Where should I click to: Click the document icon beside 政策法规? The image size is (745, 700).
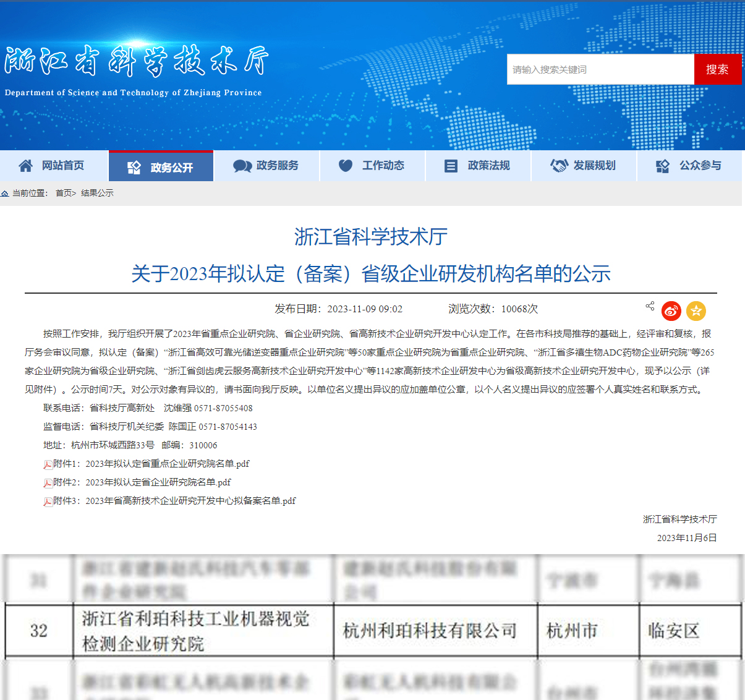pyautogui.click(x=451, y=166)
